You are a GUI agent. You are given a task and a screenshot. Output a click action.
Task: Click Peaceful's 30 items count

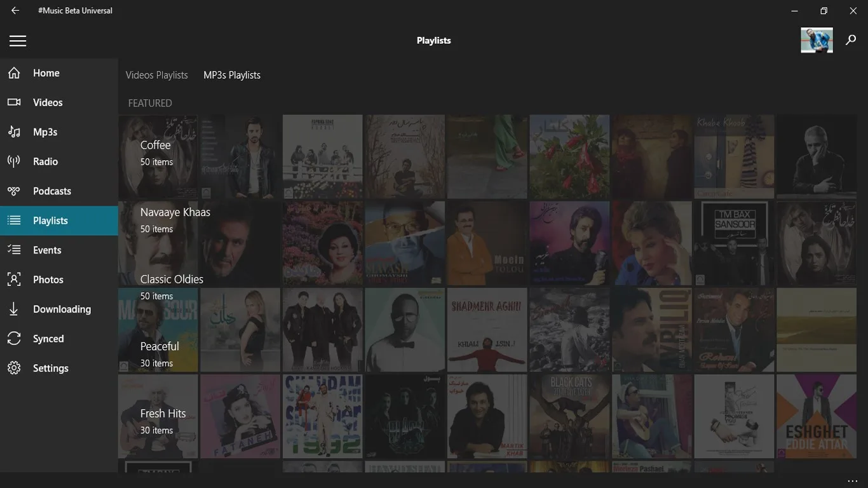click(x=156, y=363)
